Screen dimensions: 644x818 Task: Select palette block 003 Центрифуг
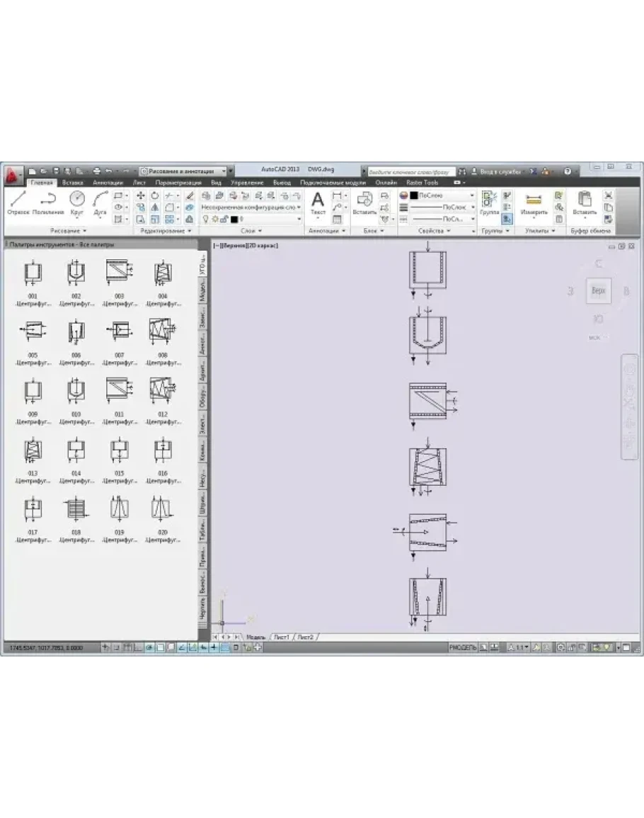tap(119, 278)
